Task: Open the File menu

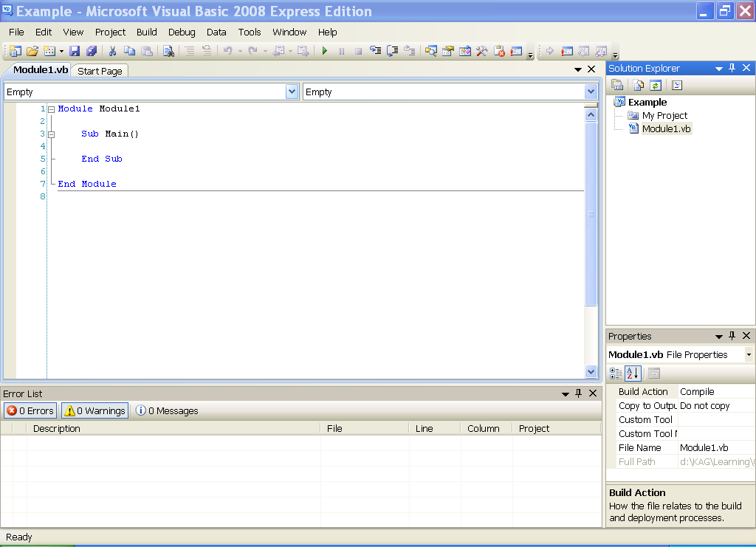Action: (16, 32)
